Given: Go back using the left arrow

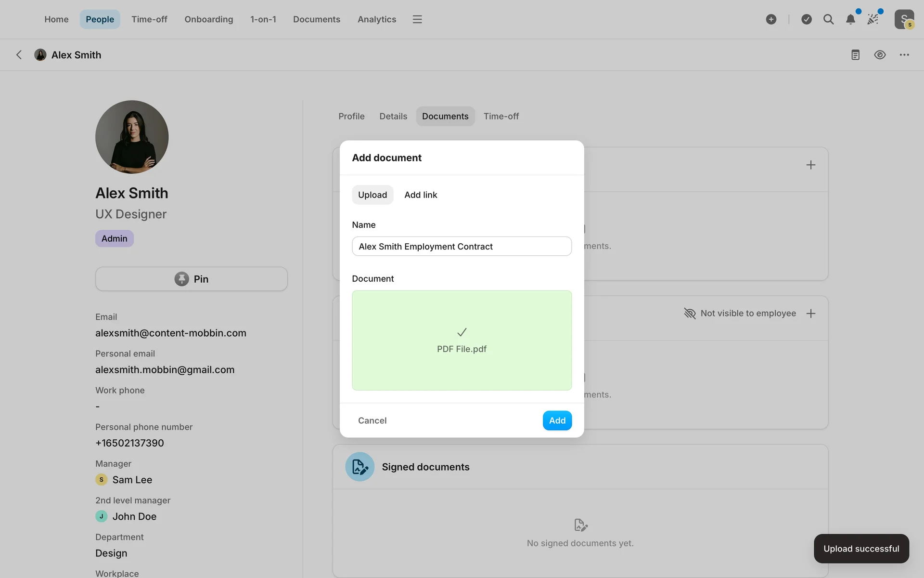Looking at the screenshot, I should tap(19, 55).
